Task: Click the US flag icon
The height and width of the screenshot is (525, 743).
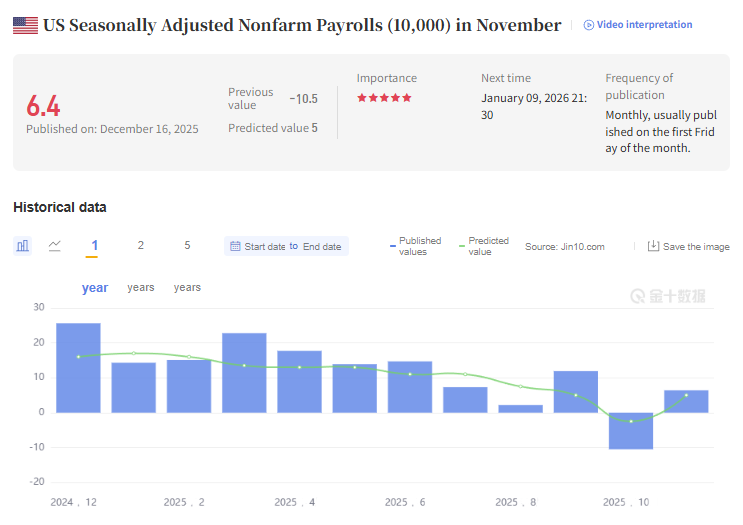Action: (x=25, y=25)
